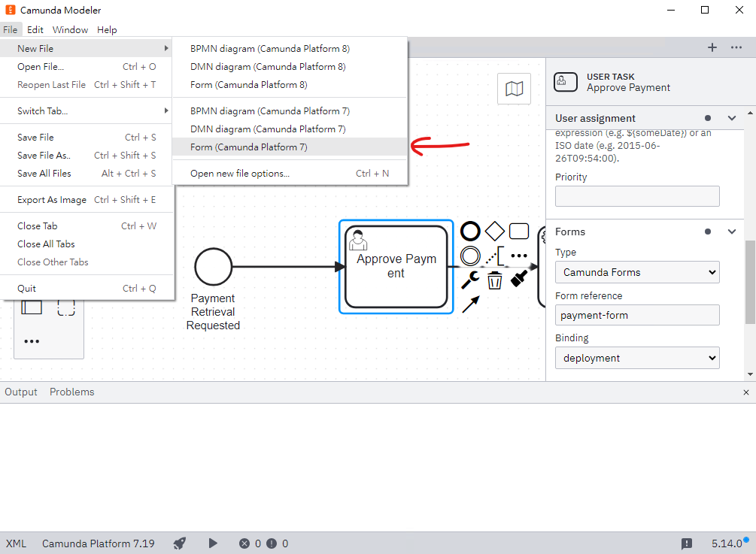Click the Camunda Modeler app icon
Screen dimensions: 756x554
point(10,10)
